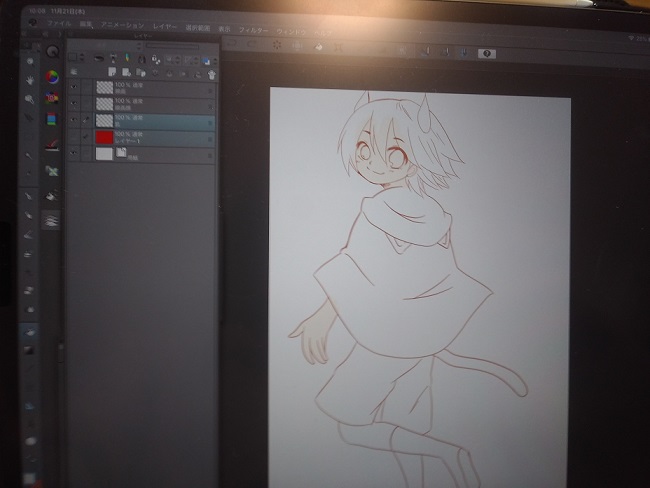Click the レイヤー1 layer name text

point(127,141)
